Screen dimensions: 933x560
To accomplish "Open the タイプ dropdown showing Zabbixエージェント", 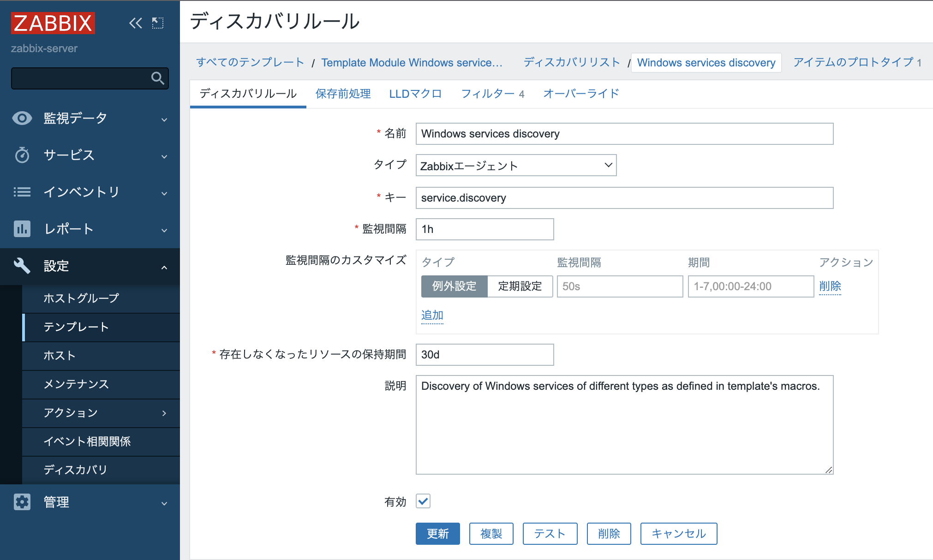I will tap(515, 165).
